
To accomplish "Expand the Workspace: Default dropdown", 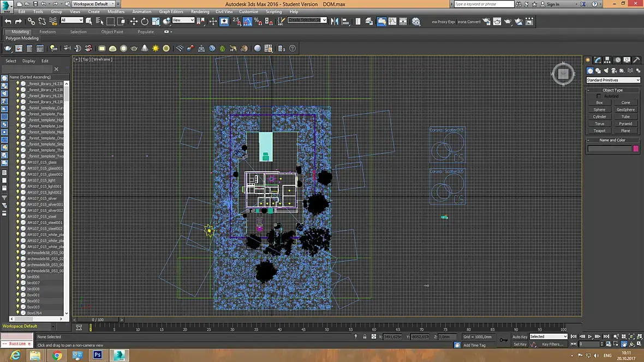I will (93, 4).
